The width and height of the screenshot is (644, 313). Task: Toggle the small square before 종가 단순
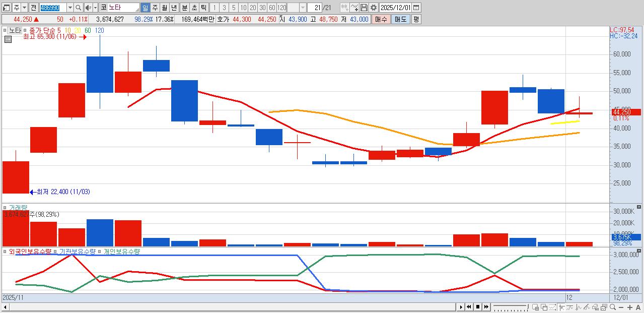pos(25,30)
